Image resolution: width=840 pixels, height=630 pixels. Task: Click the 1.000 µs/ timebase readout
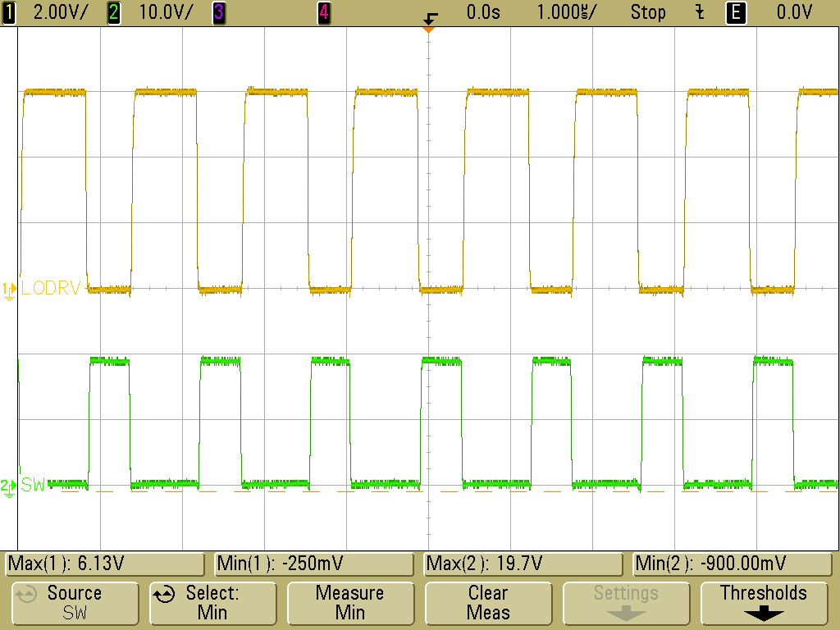(x=566, y=12)
